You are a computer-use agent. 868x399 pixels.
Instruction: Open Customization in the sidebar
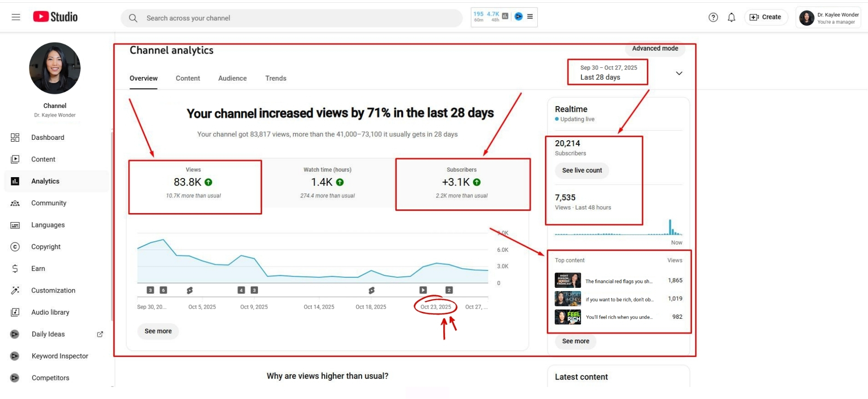coord(53,291)
